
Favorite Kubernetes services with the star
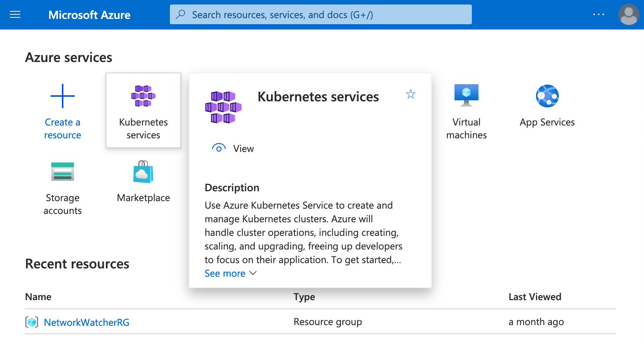coord(411,94)
